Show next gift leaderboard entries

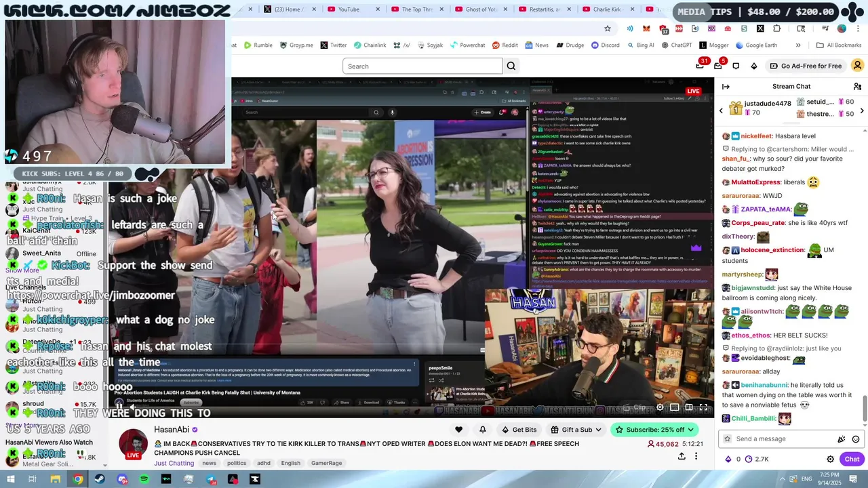862,110
